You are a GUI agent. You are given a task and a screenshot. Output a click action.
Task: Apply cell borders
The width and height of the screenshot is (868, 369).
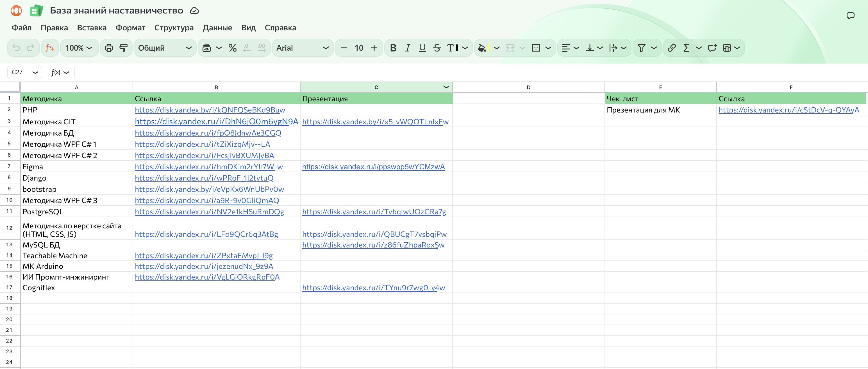536,48
